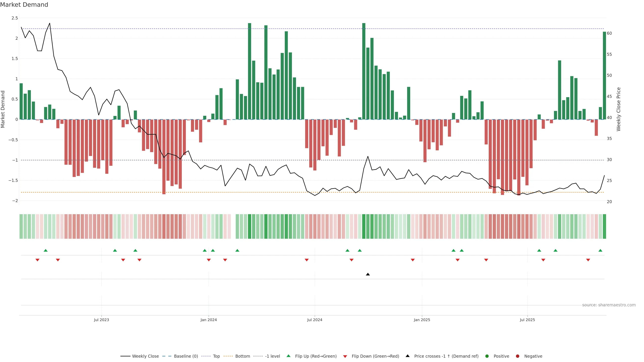Click the Flip Up legend triangle icon
Image resolution: width=644 pixels, height=362 pixels.
tap(288, 356)
